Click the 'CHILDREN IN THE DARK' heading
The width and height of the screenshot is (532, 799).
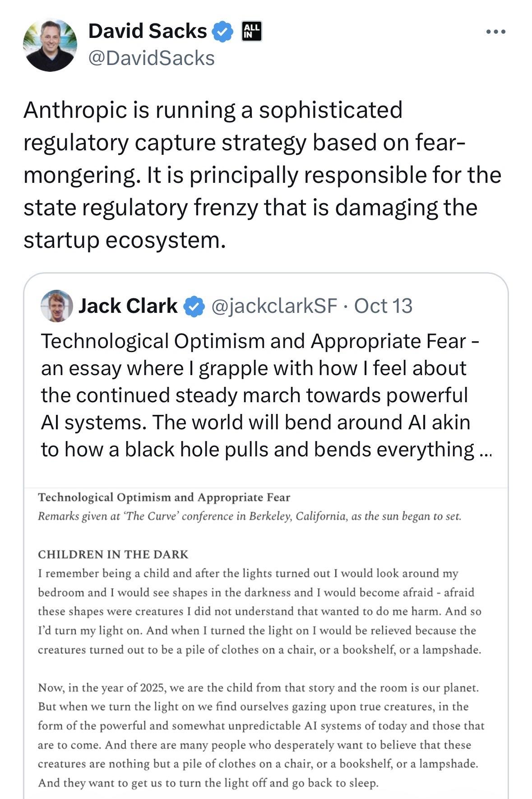pos(113,554)
